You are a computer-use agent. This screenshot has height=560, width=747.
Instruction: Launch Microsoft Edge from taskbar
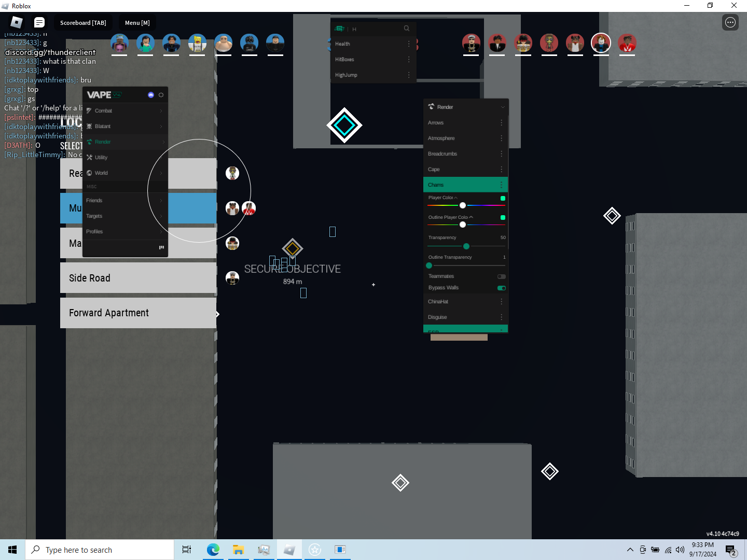[x=213, y=550]
